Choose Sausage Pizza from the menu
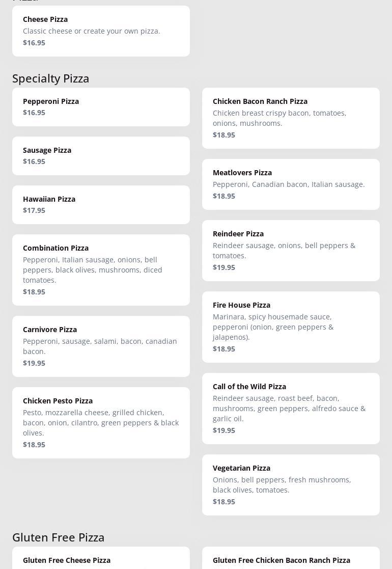The height and width of the screenshot is (569, 392). click(x=101, y=155)
